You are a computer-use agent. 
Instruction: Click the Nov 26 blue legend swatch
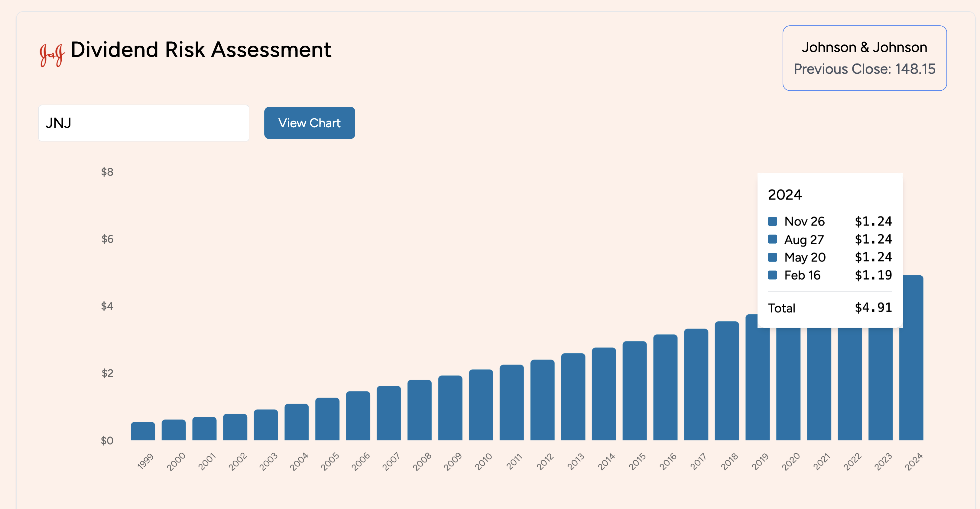[772, 222]
